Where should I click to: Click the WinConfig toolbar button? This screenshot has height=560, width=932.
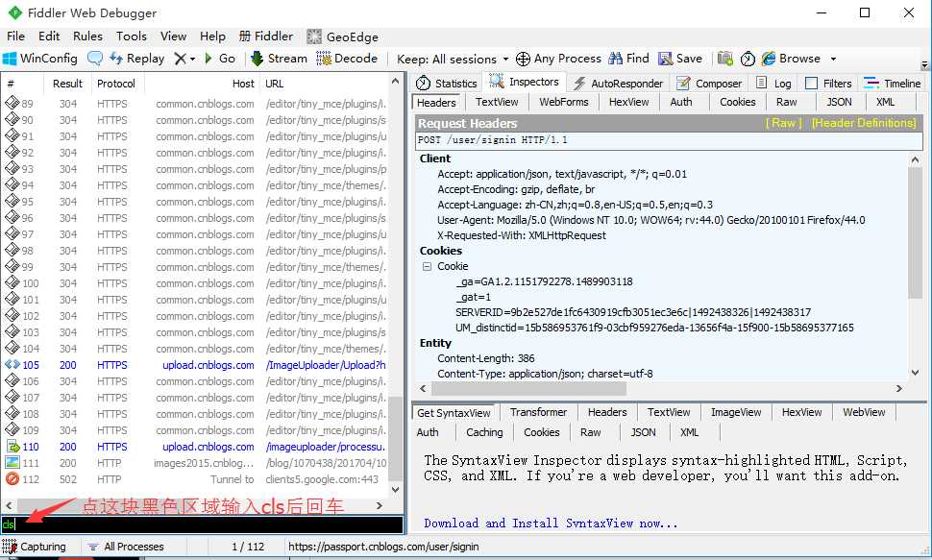40,59
